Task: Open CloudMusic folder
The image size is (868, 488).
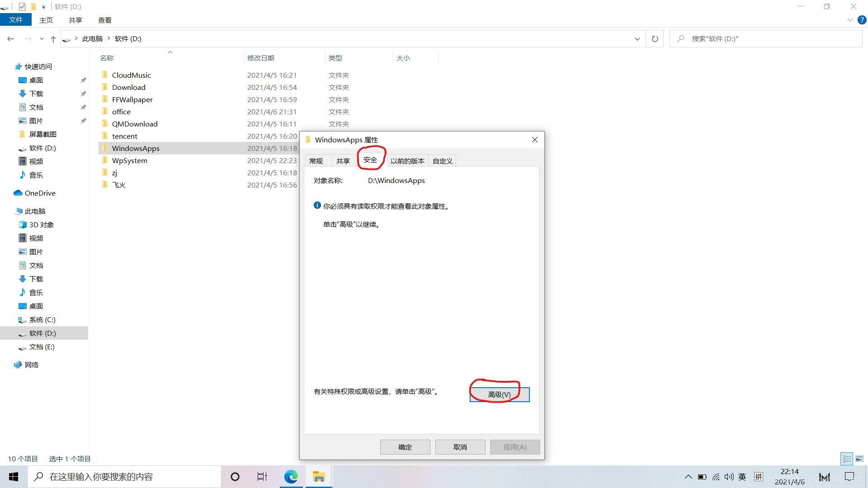Action: click(x=131, y=75)
